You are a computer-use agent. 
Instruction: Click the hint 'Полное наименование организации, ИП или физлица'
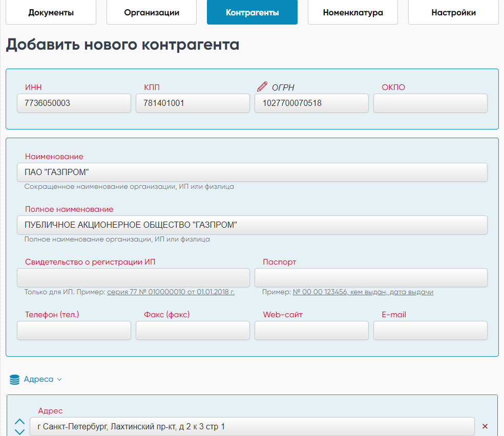click(117, 239)
